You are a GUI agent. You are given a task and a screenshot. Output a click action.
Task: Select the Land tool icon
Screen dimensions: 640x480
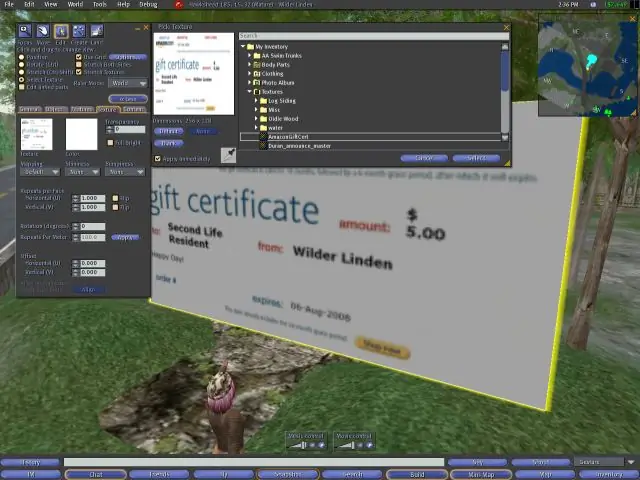tap(97, 31)
